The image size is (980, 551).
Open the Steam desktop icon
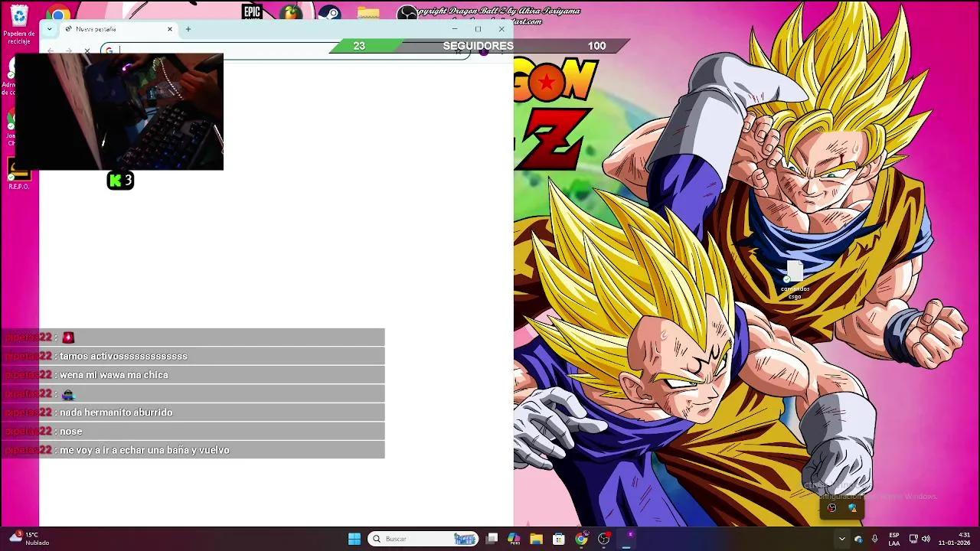(x=329, y=12)
